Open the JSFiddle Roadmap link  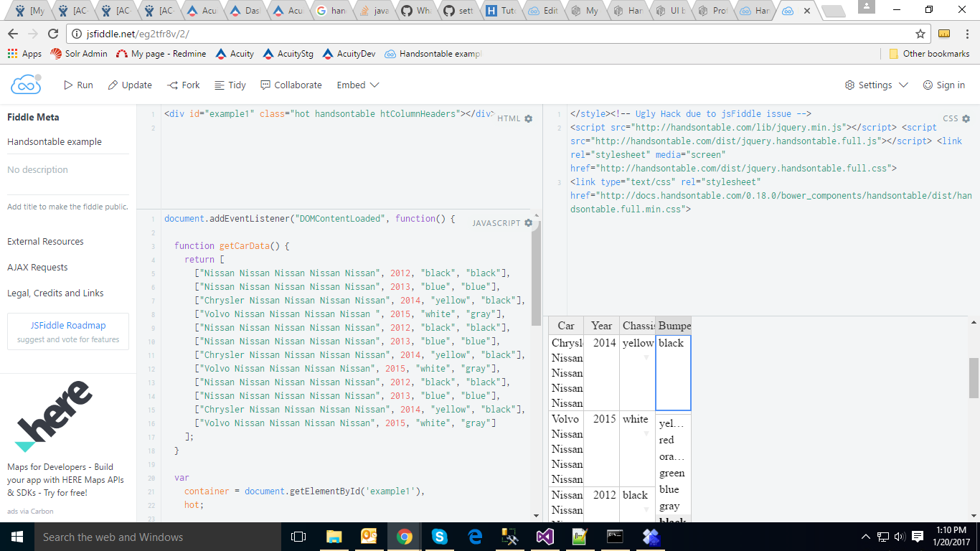68,325
